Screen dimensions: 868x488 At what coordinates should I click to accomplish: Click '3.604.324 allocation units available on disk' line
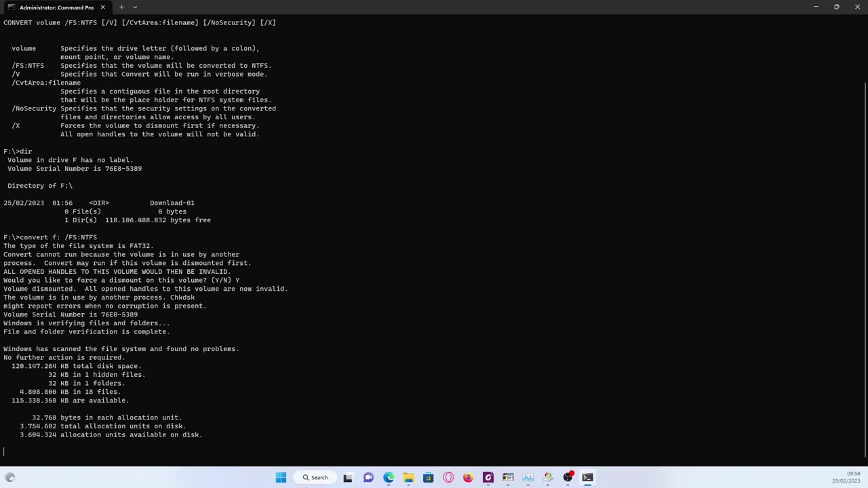pos(111,434)
